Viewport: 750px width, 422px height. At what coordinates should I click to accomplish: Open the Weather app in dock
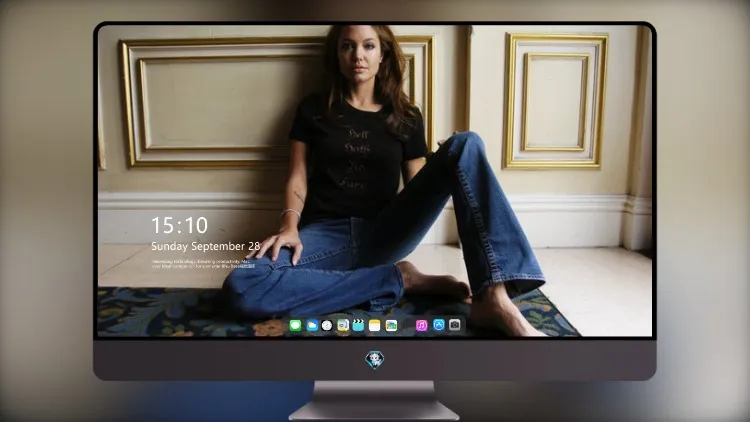click(x=312, y=325)
